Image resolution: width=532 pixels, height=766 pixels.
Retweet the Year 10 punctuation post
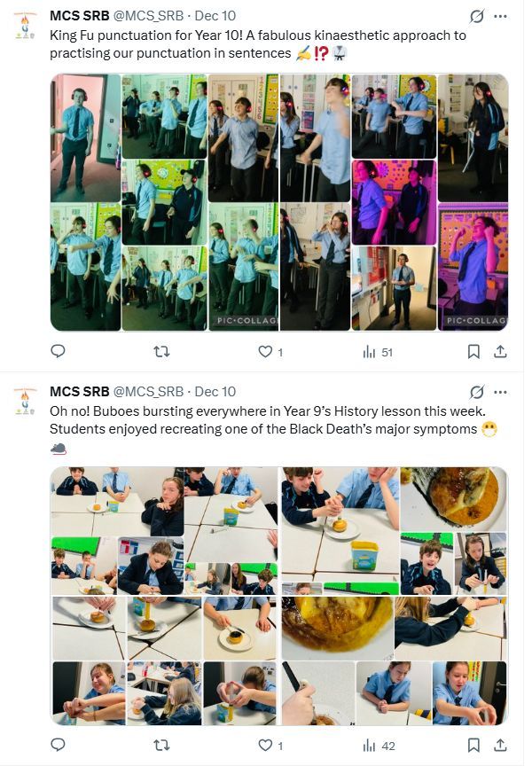[161, 351]
